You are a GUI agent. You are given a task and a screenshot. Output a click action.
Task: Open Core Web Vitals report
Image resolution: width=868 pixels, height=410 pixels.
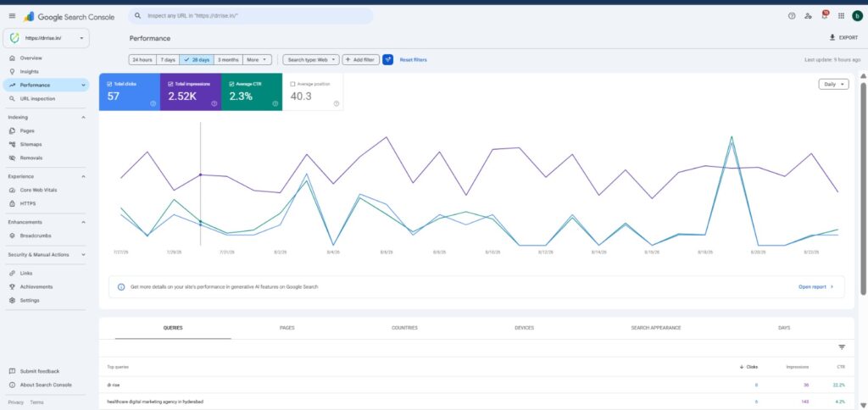[46, 190]
